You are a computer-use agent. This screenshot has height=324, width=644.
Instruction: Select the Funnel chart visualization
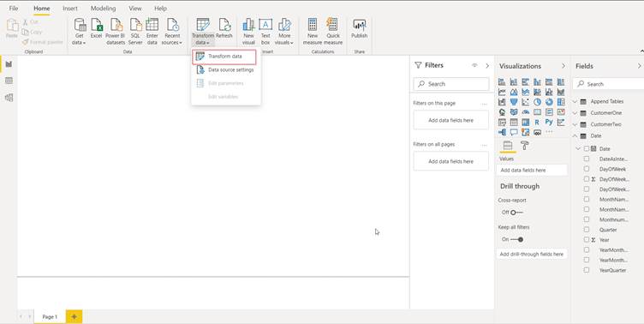click(513, 102)
